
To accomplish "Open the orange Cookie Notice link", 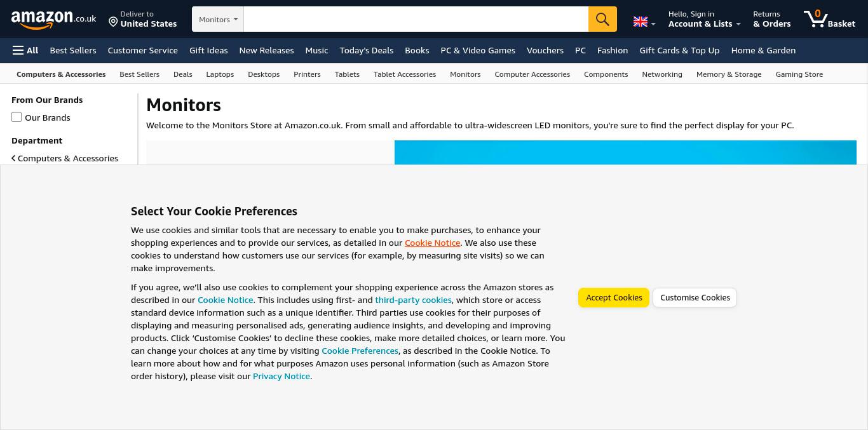I will point(432,243).
